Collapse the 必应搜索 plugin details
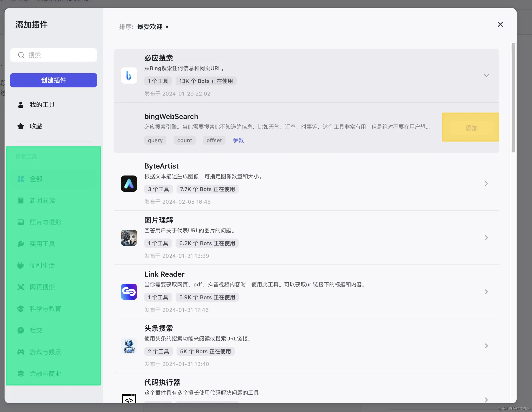Image resolution: width=532 pixels, height=412 pixels. (x=486, y=76)
